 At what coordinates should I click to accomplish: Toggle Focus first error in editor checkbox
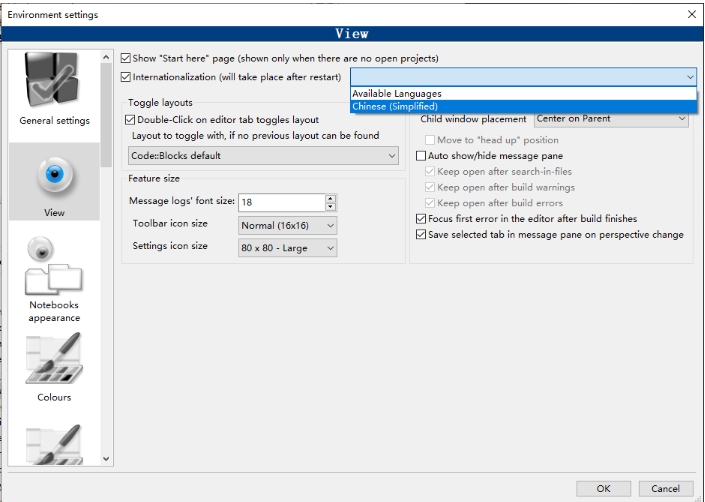coord(421,219)
